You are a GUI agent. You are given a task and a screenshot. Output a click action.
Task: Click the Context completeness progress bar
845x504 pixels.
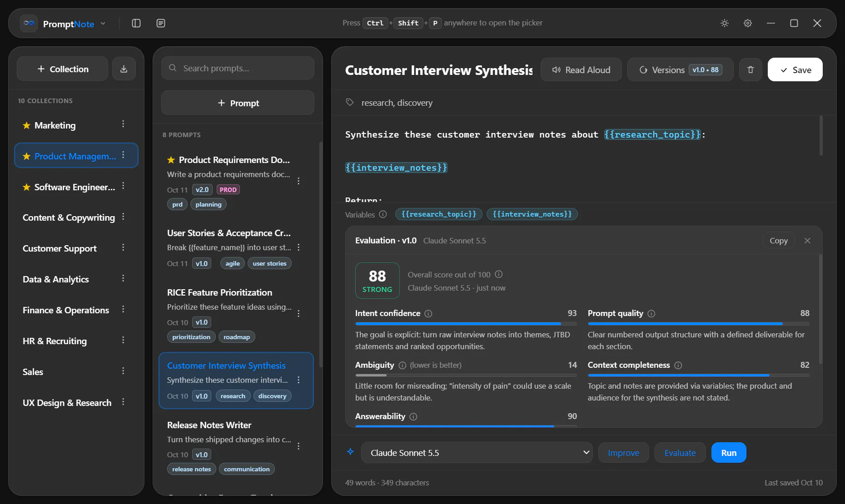point(698,376)
